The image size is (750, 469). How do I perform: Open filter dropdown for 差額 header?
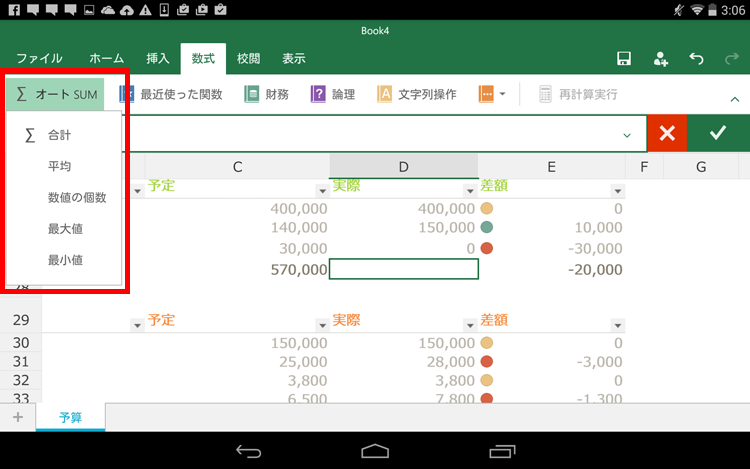pos(617,190)
